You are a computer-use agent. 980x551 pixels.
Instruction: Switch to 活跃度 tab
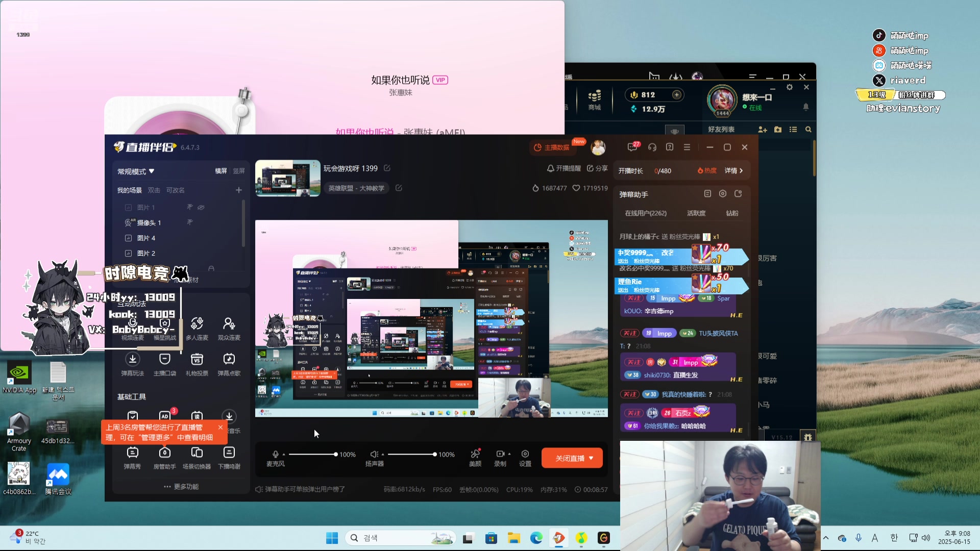coord(696,213)
